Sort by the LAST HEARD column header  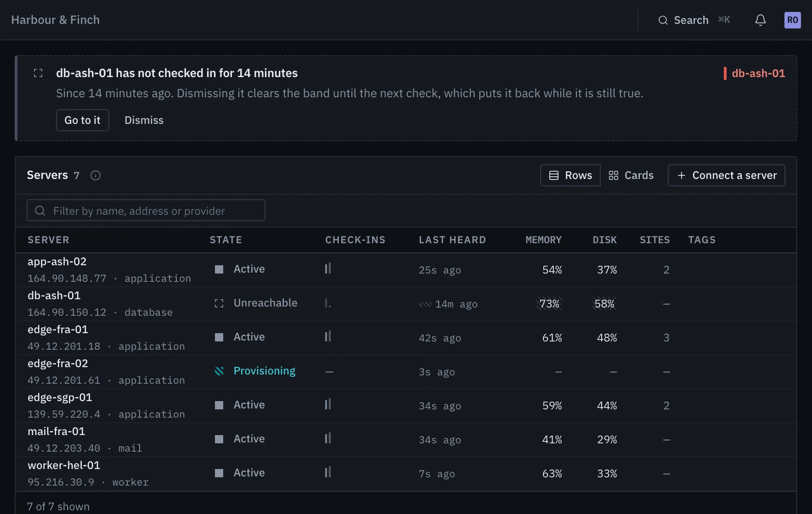[x=452, y=240]
